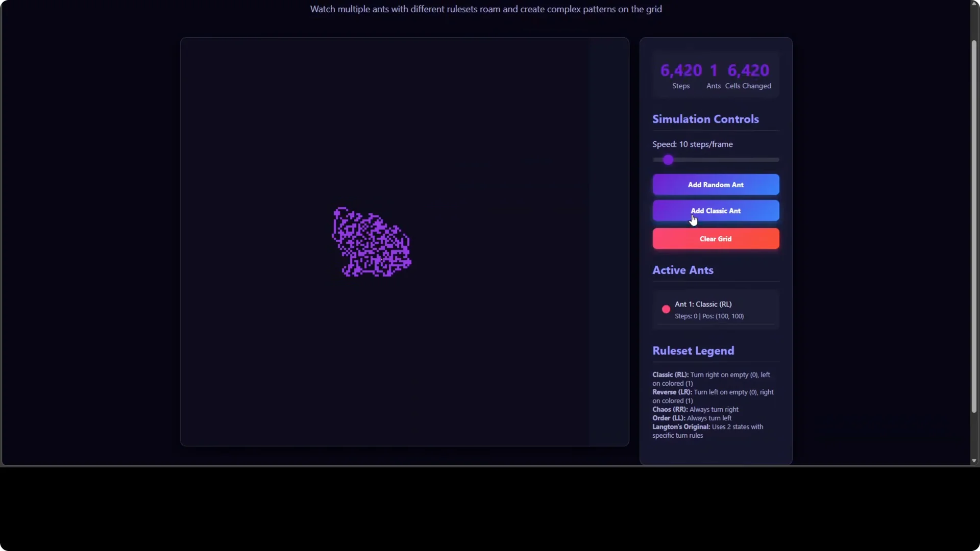980x551 pixels.
Task: Click the Active Ants heading
Action: tap(683, 270)
